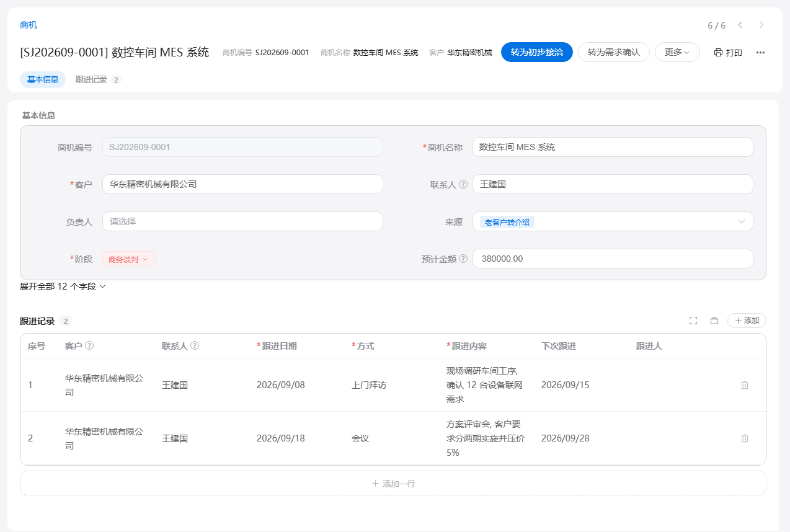Click the 跟进人 column header
The height and width of the screenshot is (532, 790).
click(x=649, y=346)
